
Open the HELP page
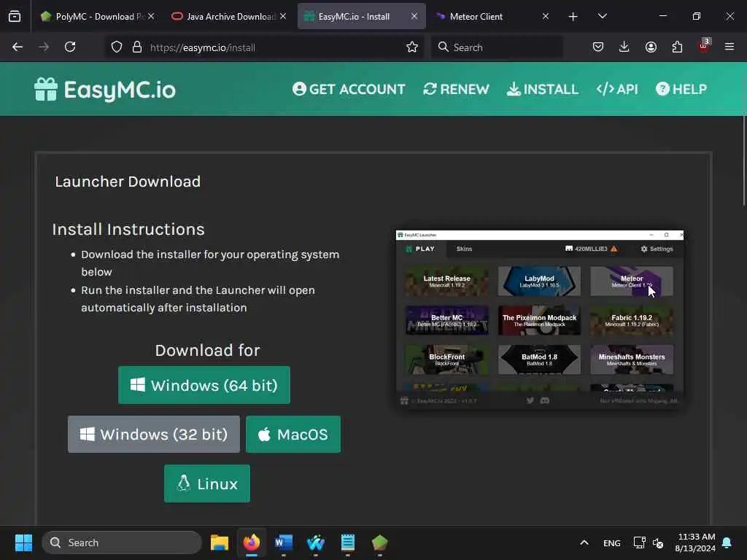coord(681,89)
